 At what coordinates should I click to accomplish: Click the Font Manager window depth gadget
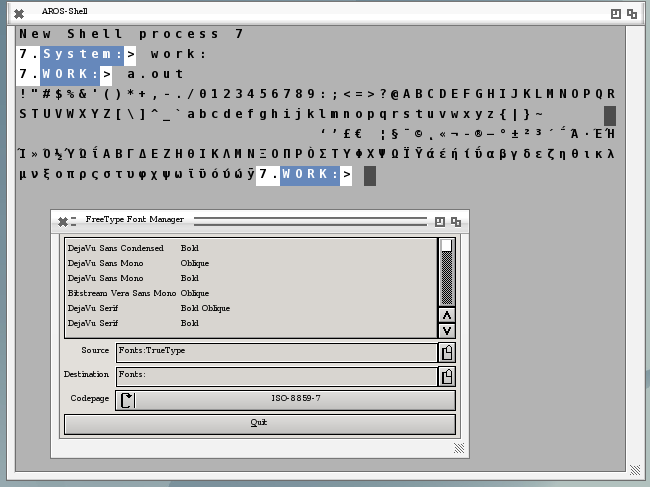click(456, 221)
